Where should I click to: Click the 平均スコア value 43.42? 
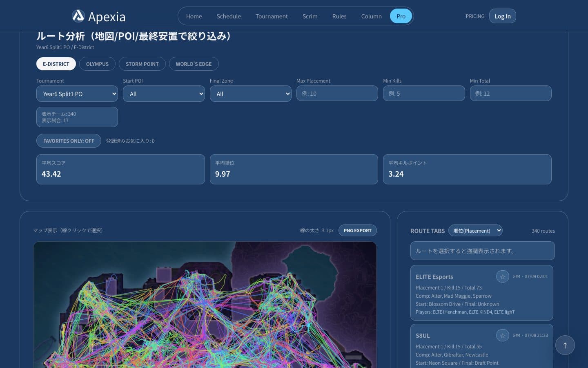(x=51, y=174)
